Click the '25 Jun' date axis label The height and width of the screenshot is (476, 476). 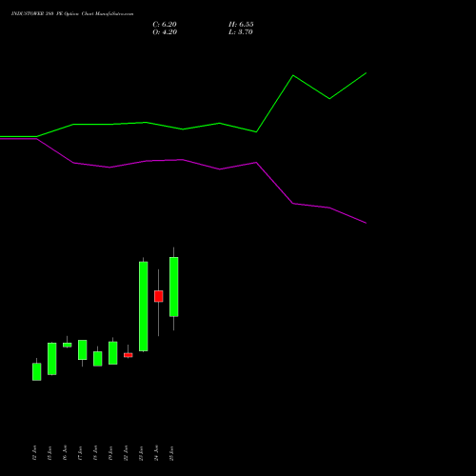[171, 453]
